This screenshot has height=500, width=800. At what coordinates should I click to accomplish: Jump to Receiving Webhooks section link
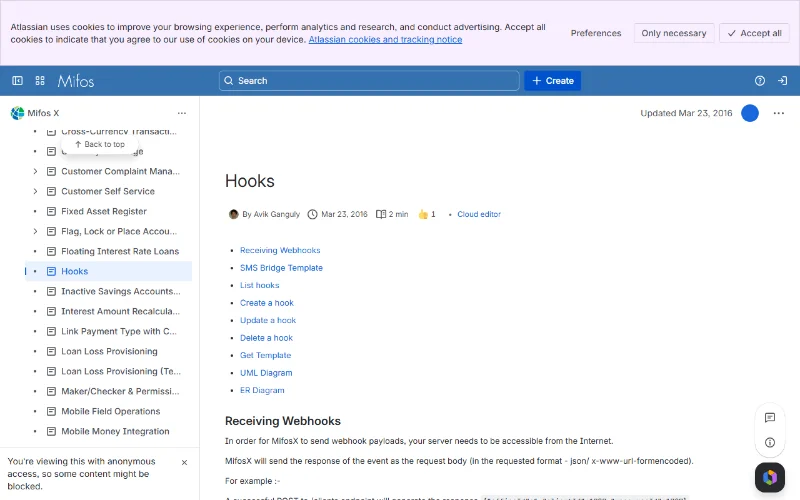[x=280, y=251]
